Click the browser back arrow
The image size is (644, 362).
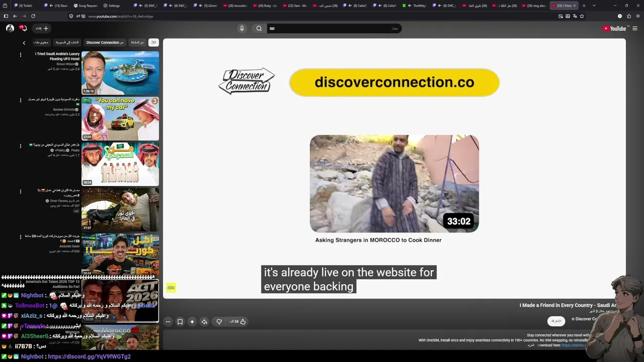(x=15, y=16)
